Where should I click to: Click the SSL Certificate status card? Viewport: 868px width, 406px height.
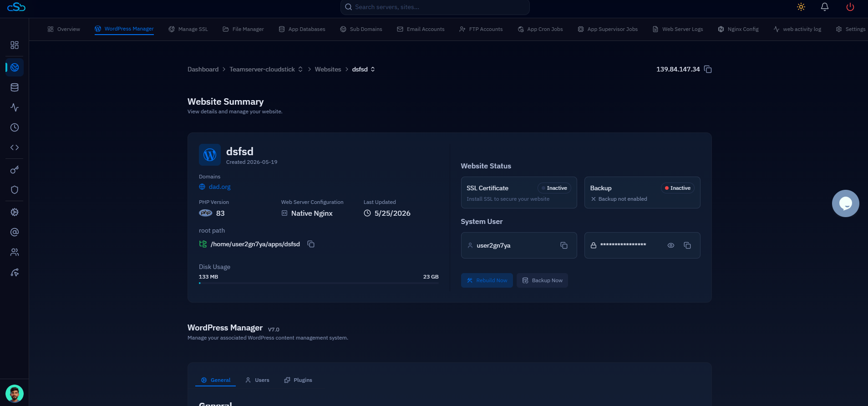519,193
